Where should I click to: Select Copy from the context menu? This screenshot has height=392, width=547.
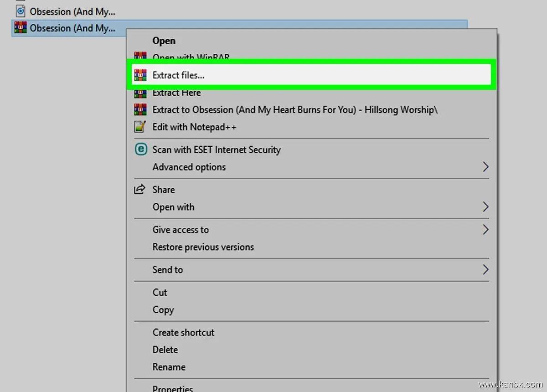click(x=163, y=309)
